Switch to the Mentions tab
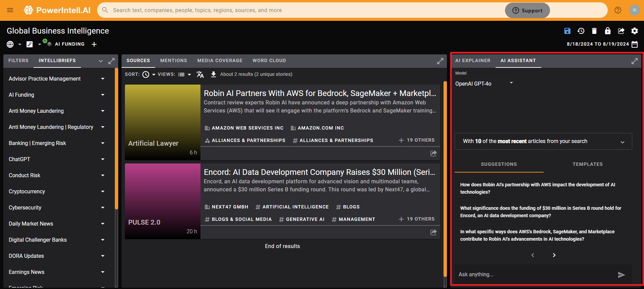This screenshot has width=644, height=289. pos(174,61)
